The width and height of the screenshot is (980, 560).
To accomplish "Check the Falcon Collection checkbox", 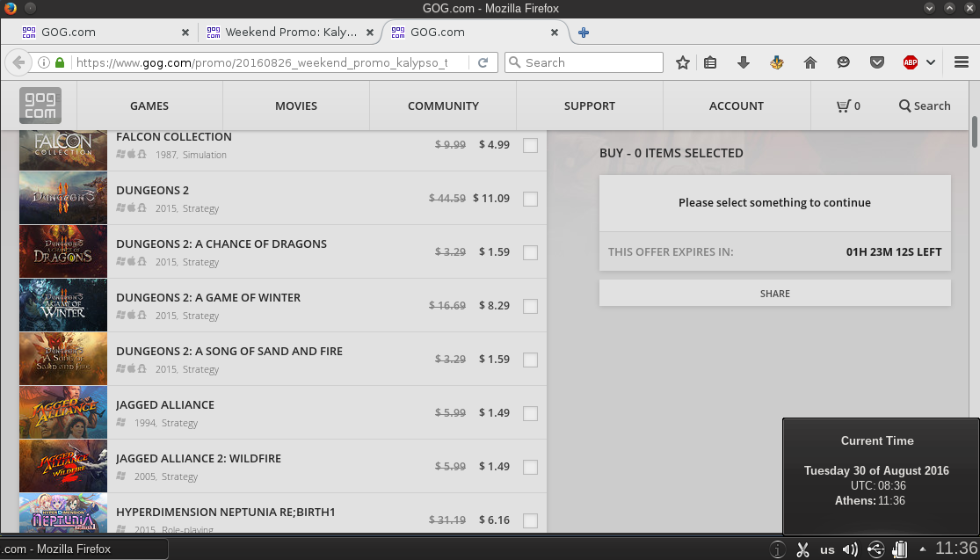I will coord(530,145).
